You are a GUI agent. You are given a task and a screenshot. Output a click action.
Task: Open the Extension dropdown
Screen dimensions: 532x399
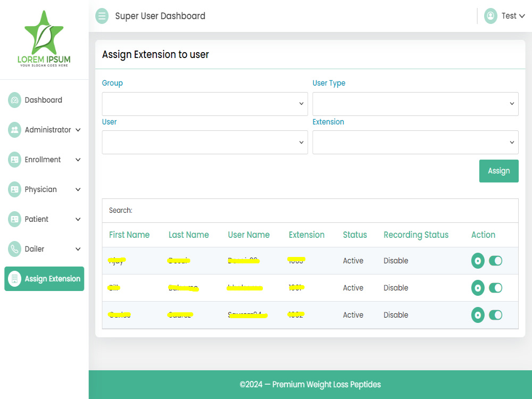click(x=415, y=142)
